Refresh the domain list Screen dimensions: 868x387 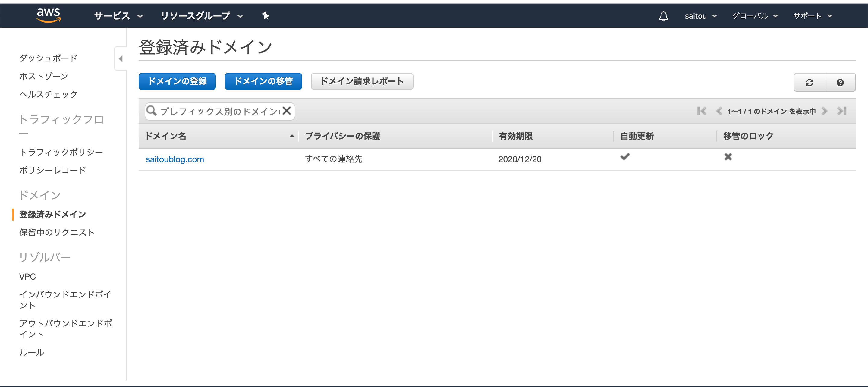click(x=809, y=82)
